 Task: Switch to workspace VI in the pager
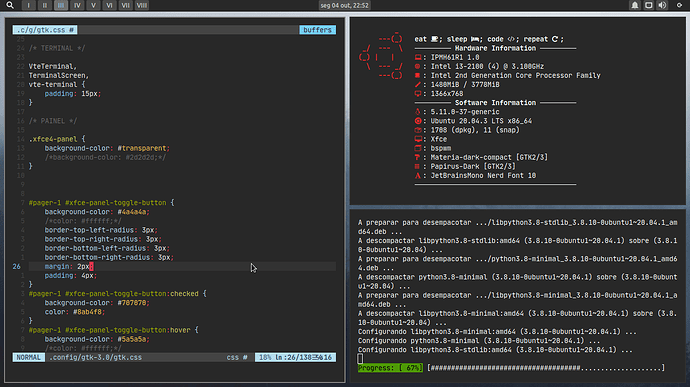(109, 5)
